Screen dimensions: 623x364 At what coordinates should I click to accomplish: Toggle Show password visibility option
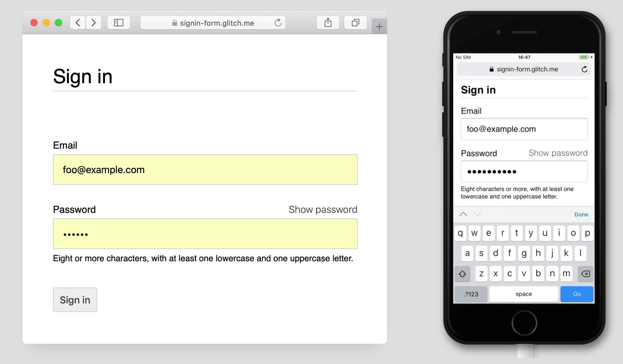[x=323, y=209]
